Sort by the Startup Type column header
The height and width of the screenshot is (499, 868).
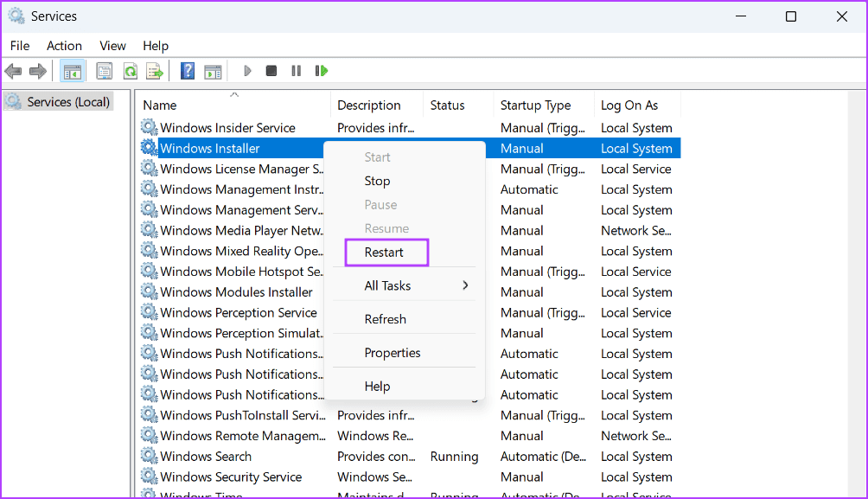pyautogui.click(x=543, y=106)
